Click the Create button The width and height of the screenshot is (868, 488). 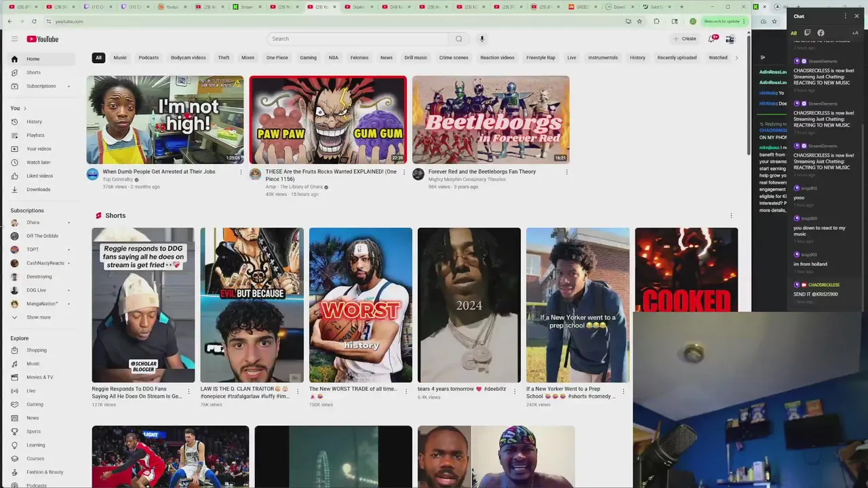tap(685, 39)
